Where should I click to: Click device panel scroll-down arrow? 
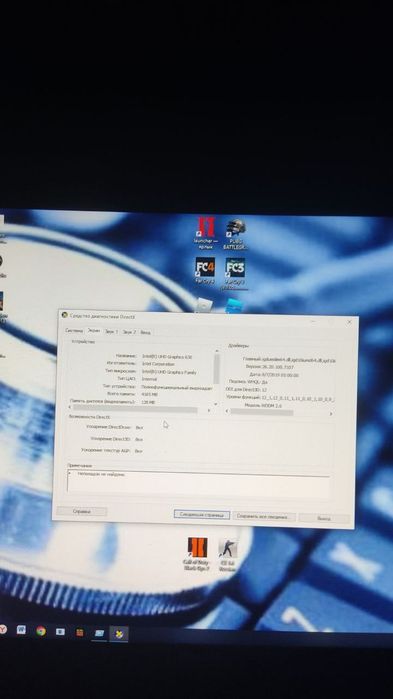(x=217, y=403)
